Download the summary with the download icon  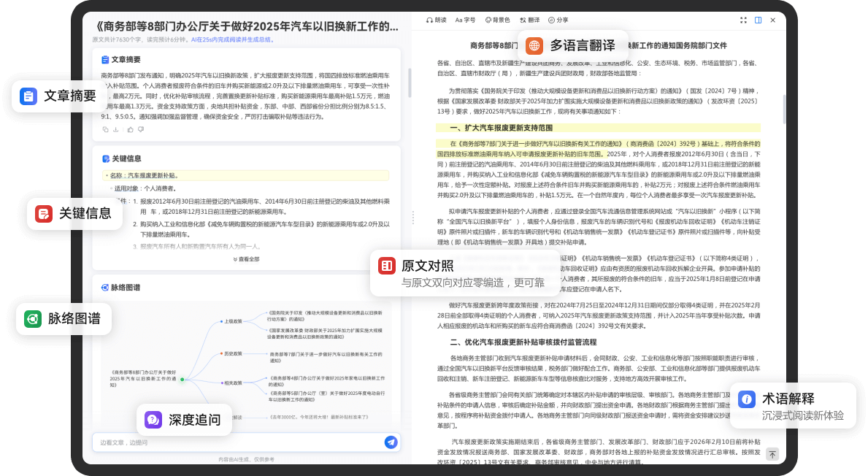click(115, 129)
